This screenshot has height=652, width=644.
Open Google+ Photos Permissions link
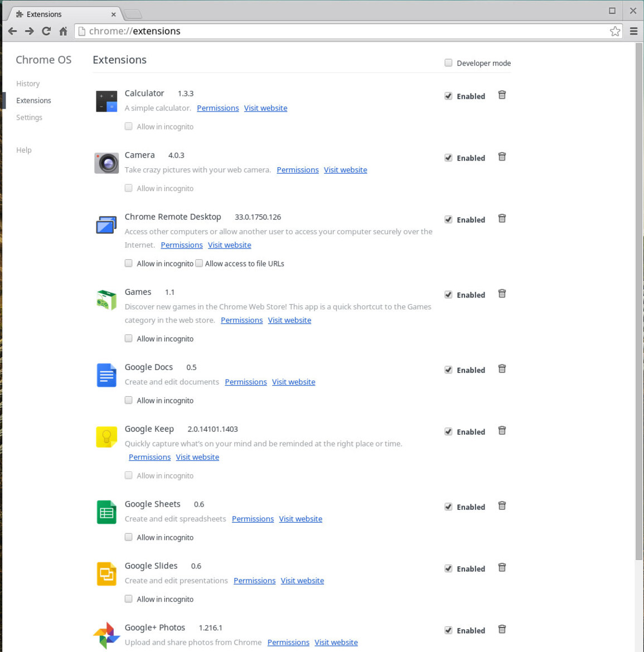coord(288,643)
